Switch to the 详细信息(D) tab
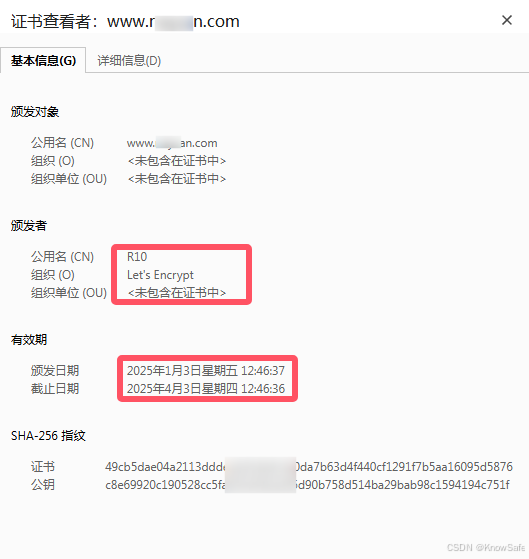529x559 pixels. [129, 61]
